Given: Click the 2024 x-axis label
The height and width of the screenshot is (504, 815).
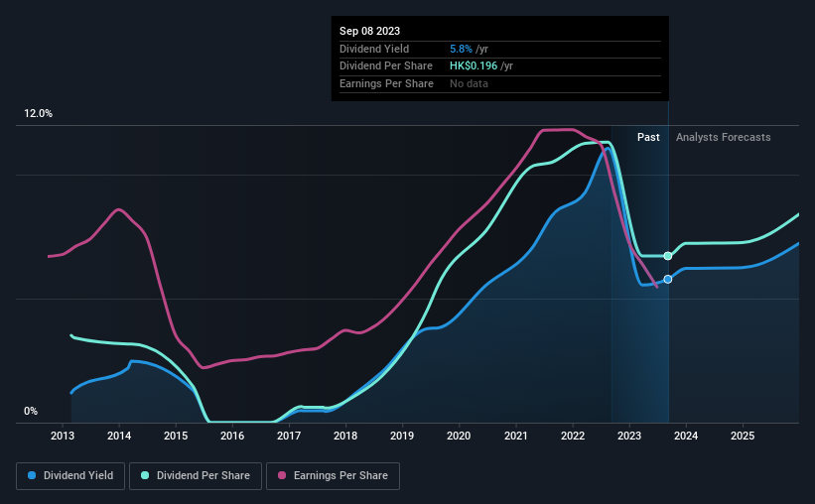Looking at the screenshot, I should pyautogui.click(x=686, y=436).
